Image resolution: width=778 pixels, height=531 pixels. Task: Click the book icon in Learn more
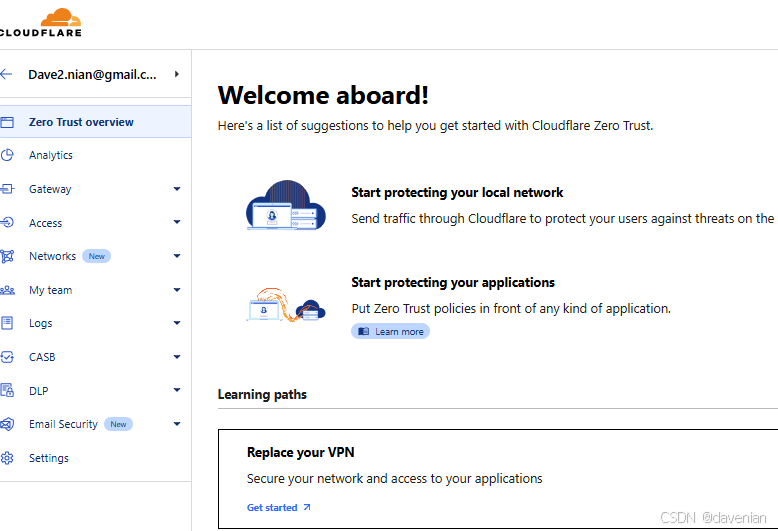coord(364,332)
